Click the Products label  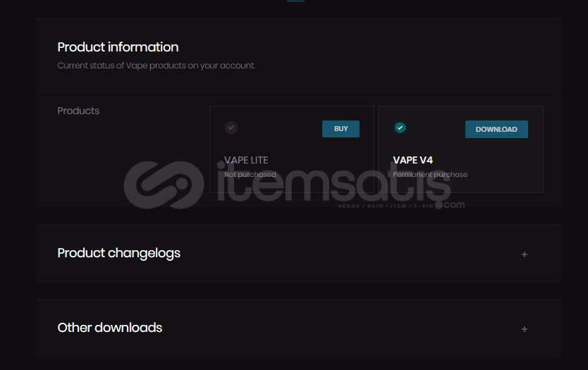coord(78,111)
